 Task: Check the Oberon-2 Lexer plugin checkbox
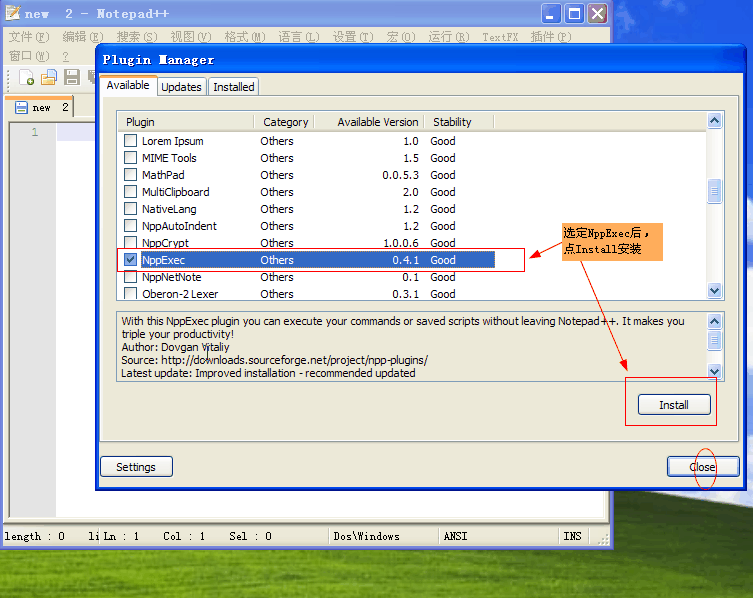(x=130, y=293)
